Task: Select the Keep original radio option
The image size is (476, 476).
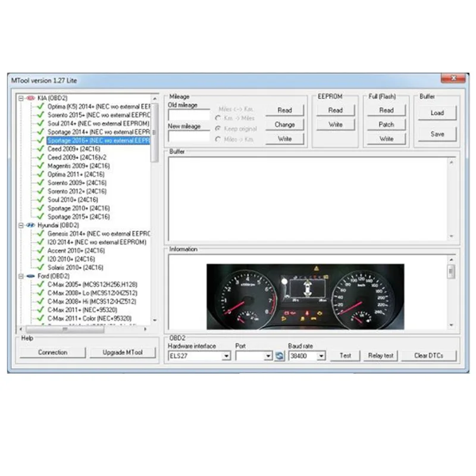Action: (x=218, y=129)
